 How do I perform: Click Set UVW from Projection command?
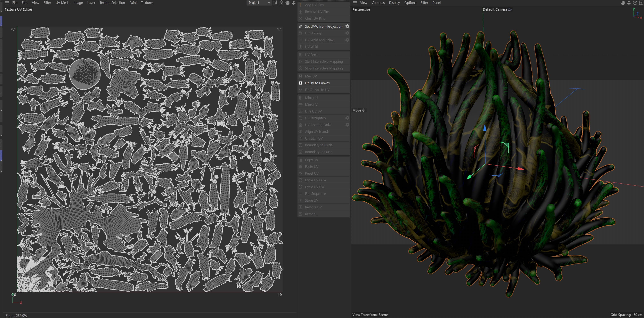coord(323,26)
